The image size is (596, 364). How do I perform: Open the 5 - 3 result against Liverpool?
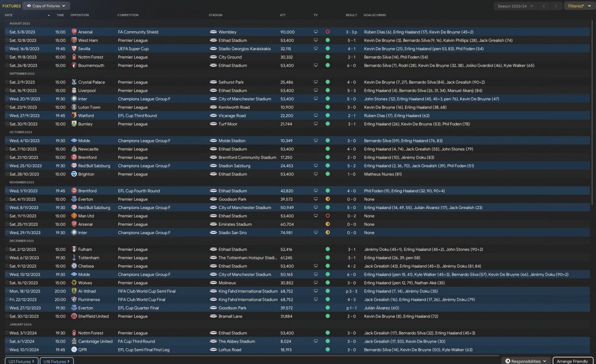click(x=351, y=91)
